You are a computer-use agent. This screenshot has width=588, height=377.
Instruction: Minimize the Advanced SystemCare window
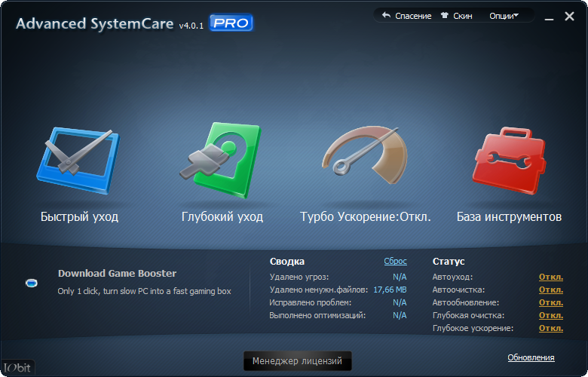coord(549,17)
